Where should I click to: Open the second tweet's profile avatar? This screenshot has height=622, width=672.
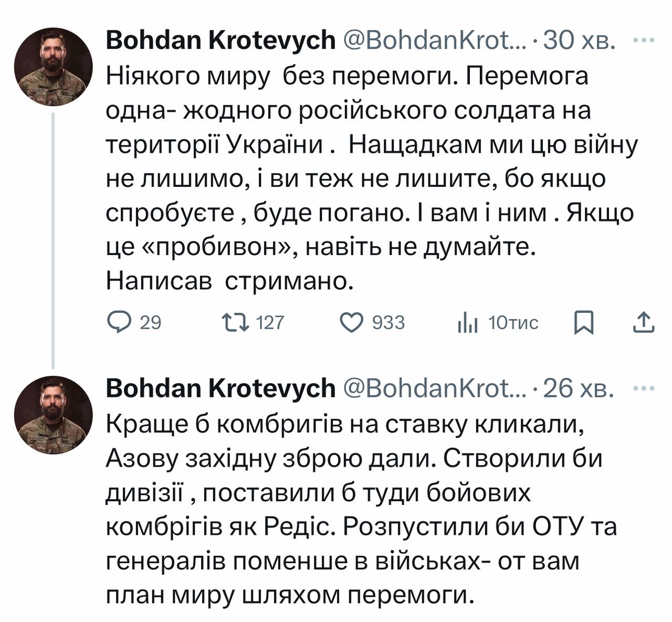click(53, 415)
